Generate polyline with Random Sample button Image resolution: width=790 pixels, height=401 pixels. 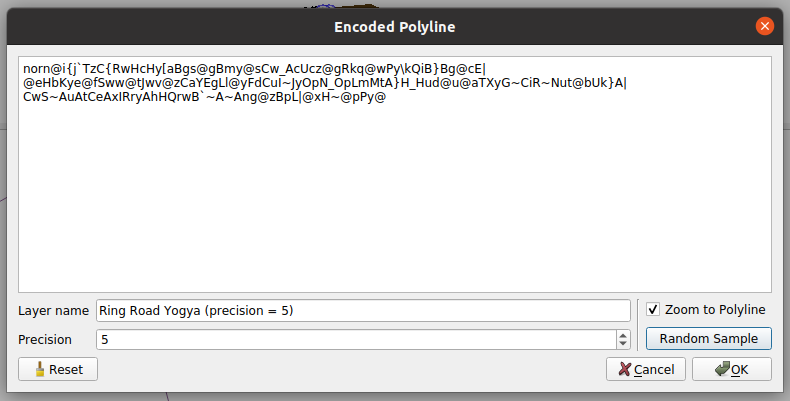[x=708, y=339]
